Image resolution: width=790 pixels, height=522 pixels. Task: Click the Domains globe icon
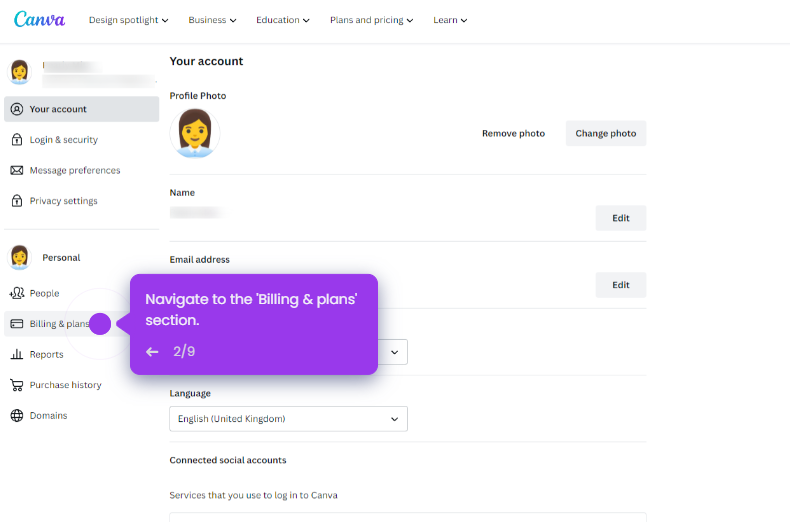coord(17,415)
